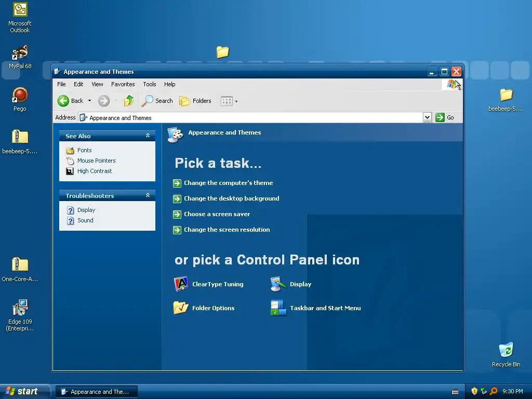
Task: Click the security shield tray icon
Action: pyautogui.click(x=474, y=391)
